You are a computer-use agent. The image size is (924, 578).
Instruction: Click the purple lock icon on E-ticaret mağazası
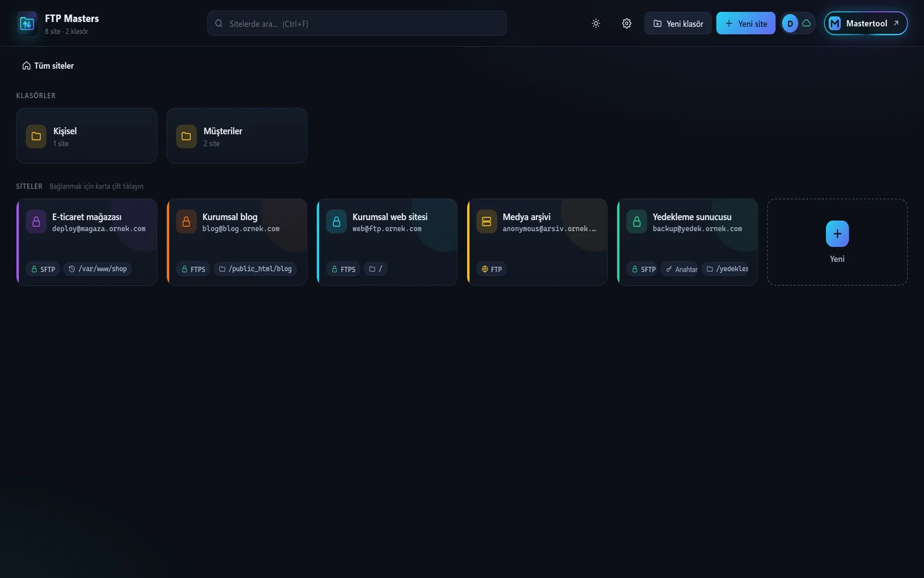[x=36, y=222]
